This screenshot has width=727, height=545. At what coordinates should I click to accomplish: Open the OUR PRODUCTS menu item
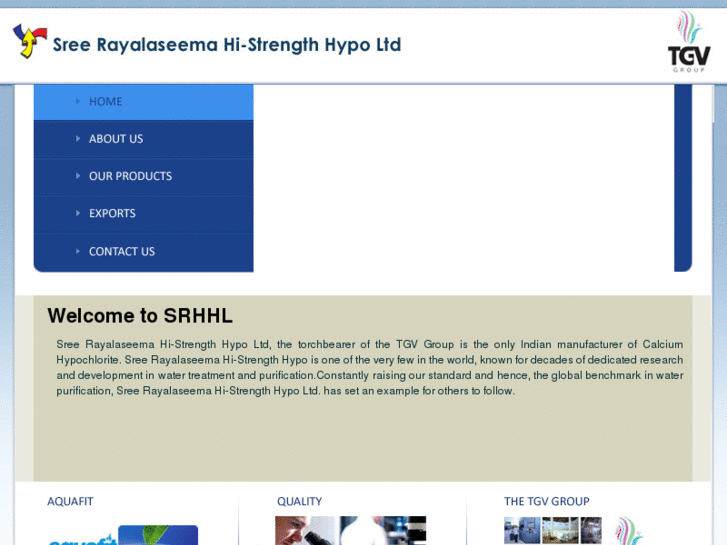coord(144,176)
